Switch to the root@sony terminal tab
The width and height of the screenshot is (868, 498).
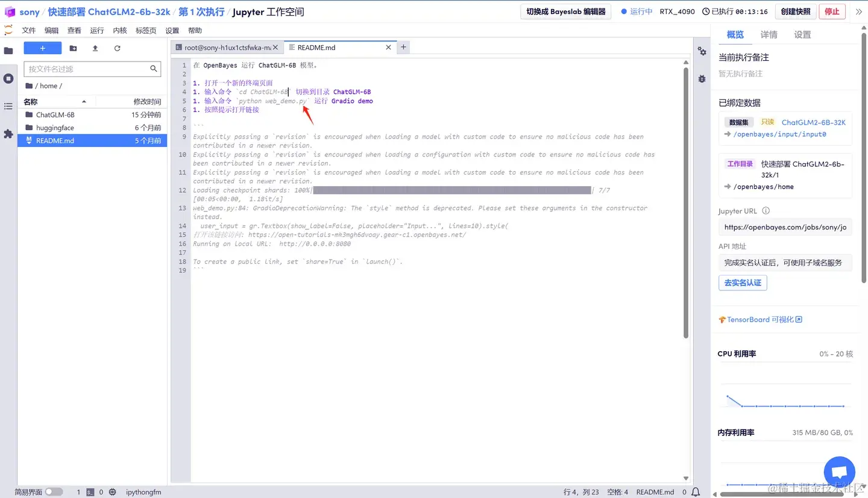tap(227, 47)
